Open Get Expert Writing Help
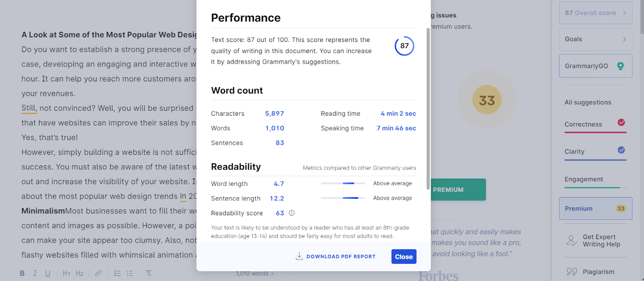The width and height of the screenshot is (644, 281). click(x=596, y=241)
